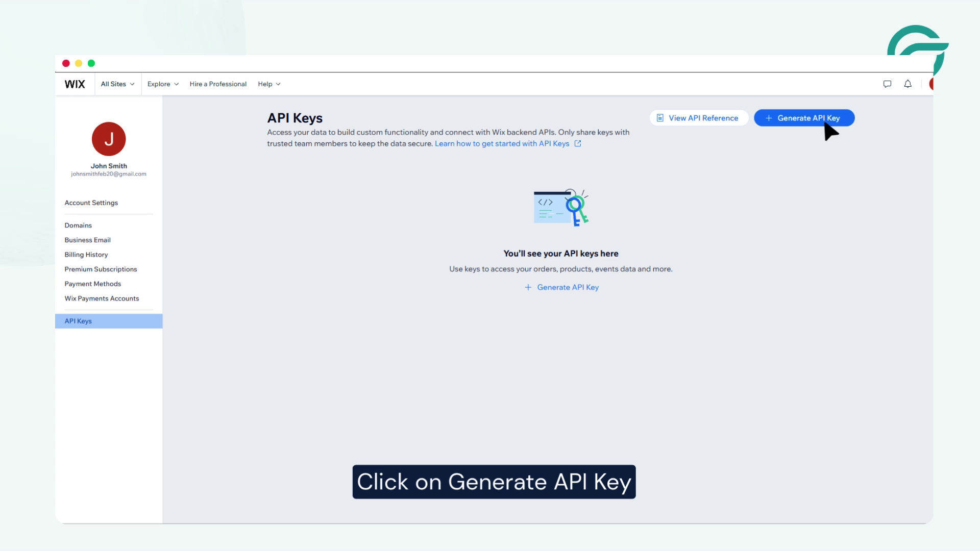This screenshot has width=980, height=551.
Task: Open the chat messages icon
Action: [x=887, y=84]
